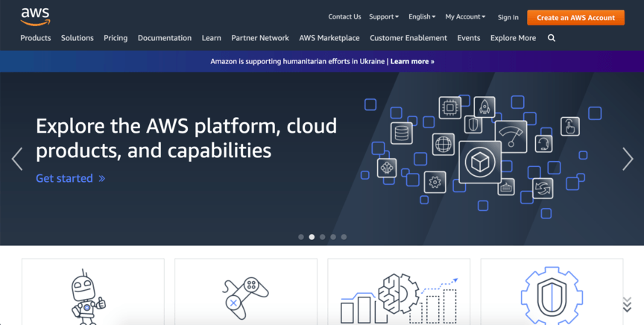This screenshot has width=644, height=325.
Task: Open the brain gear chart card
Action: tap(399, 291)
